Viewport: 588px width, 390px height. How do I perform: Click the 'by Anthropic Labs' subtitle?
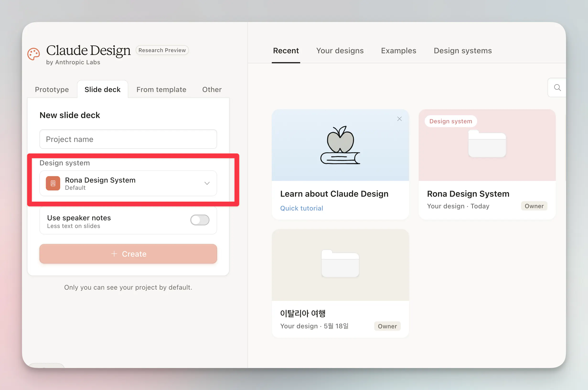[x=73, y=62]
